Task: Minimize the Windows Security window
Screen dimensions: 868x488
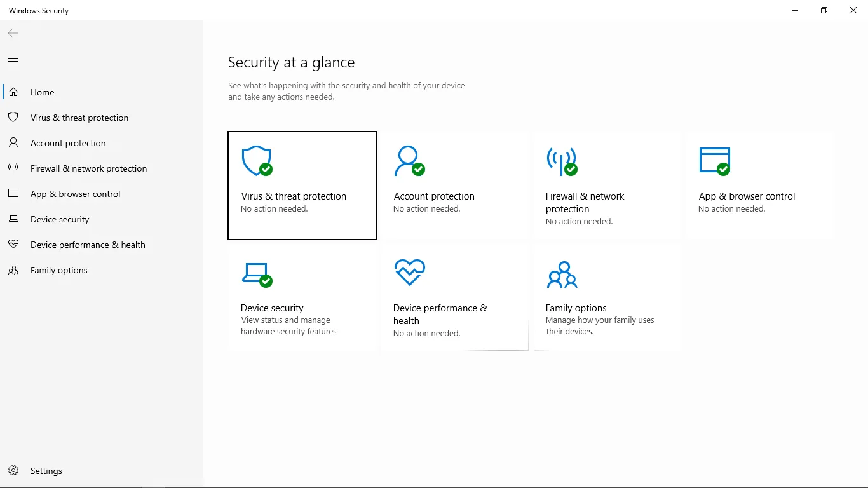Action: (x=795, y=10)
